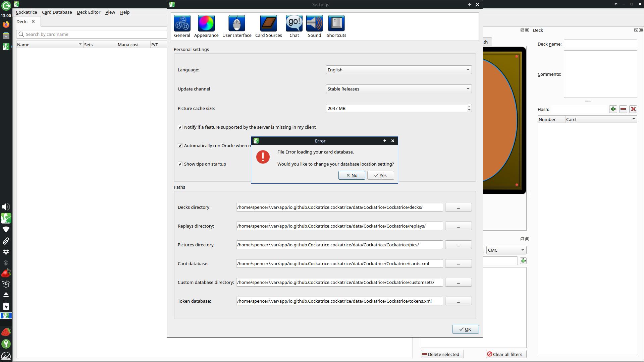Viewport: 644px width, 362px height.
Task: Click the green plus icon beside Hash
Action: click(x=613, y=109)
